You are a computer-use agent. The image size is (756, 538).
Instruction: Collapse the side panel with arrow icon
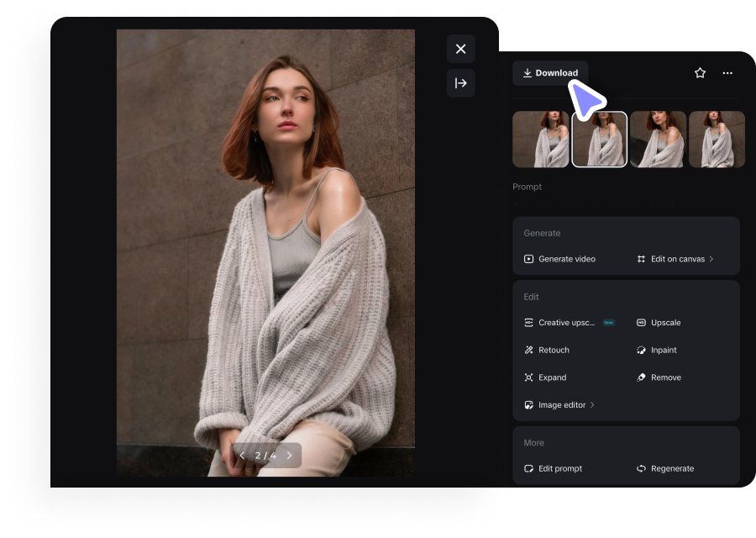(x=460, y=83)
